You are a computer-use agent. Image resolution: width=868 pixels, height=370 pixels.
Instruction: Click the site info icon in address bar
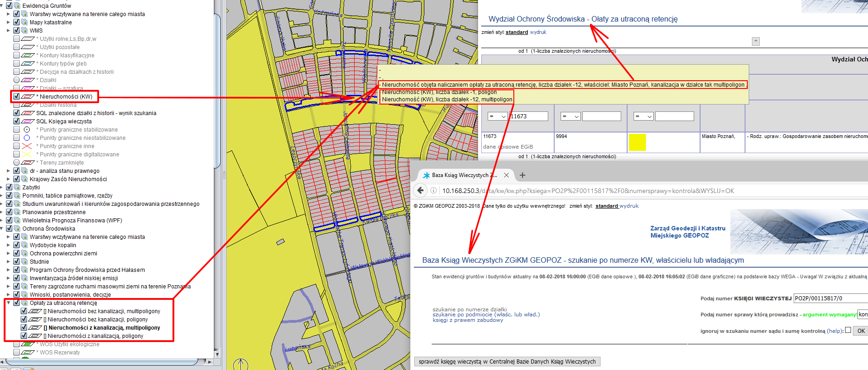pos(434,191)
